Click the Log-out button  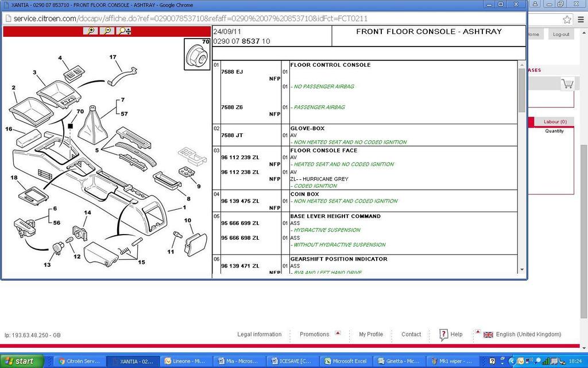click(561, 34)
